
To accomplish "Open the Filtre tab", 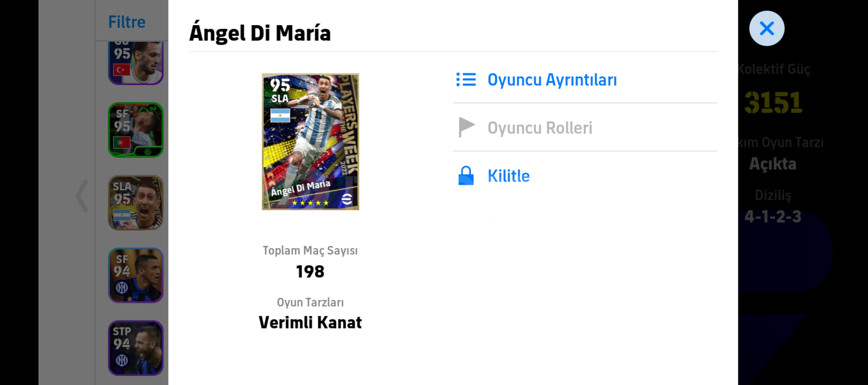I will pyautogui.click(x=127, y=22).
